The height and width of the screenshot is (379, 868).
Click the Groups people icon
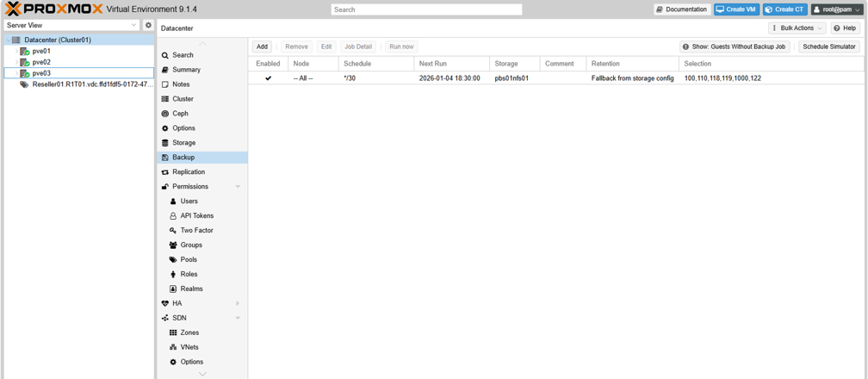pyautogui.click(x=173, y=245)
